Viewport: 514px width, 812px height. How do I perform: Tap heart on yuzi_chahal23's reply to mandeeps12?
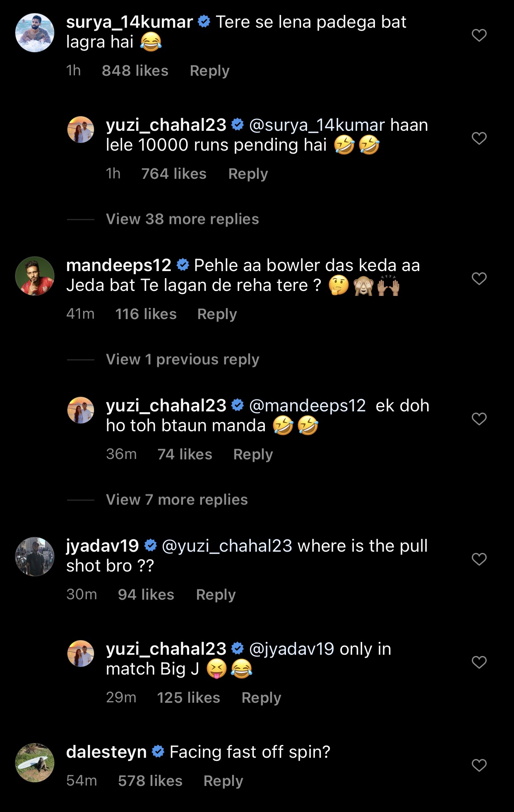tap(479, 419)
